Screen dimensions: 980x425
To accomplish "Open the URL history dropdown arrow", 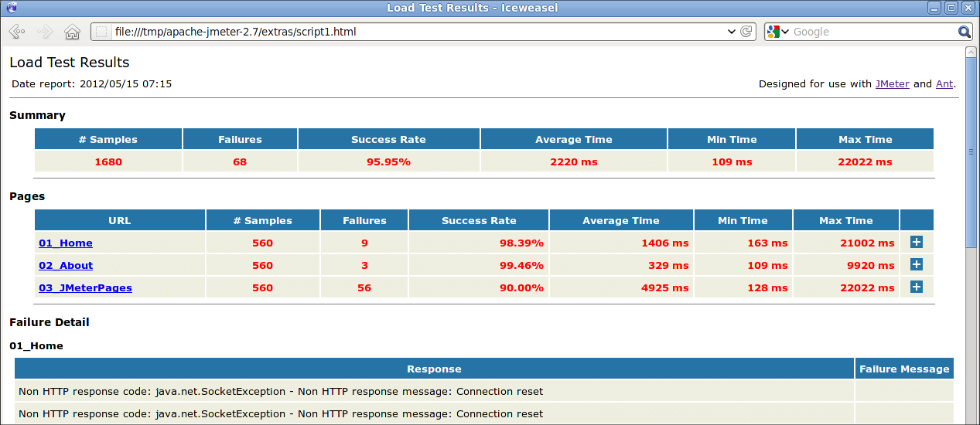I will tap(732, 32).
